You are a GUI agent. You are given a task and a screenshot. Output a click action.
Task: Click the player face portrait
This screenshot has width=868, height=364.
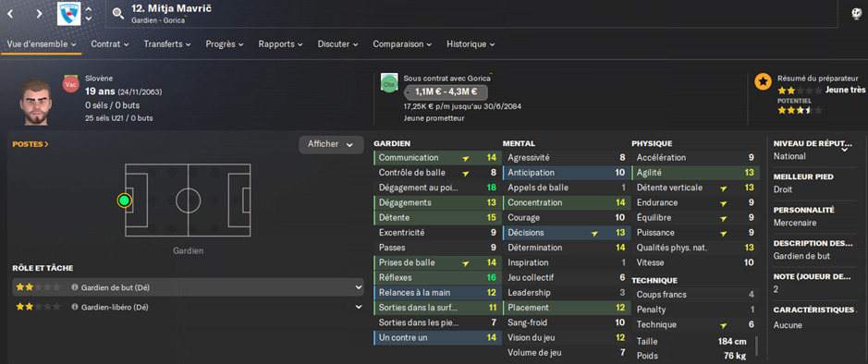36,102
